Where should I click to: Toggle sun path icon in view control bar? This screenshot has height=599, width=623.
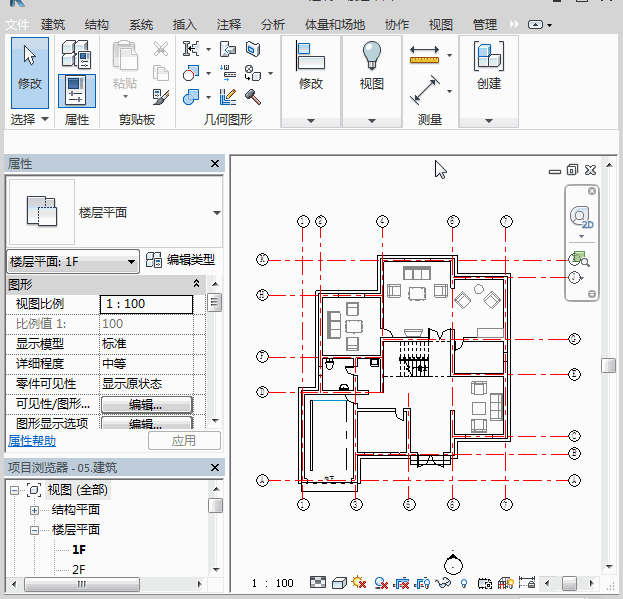[359, 583]
